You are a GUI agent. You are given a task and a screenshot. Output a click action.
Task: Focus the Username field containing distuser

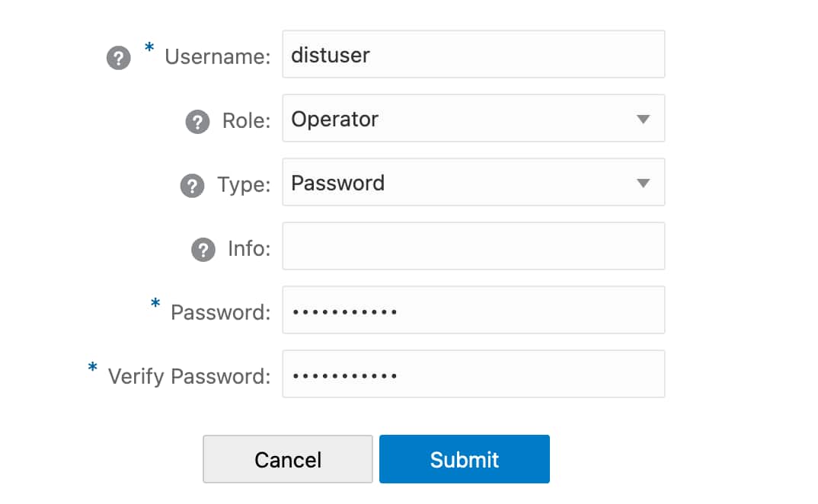pyautogui.click(x=472, y=54)
